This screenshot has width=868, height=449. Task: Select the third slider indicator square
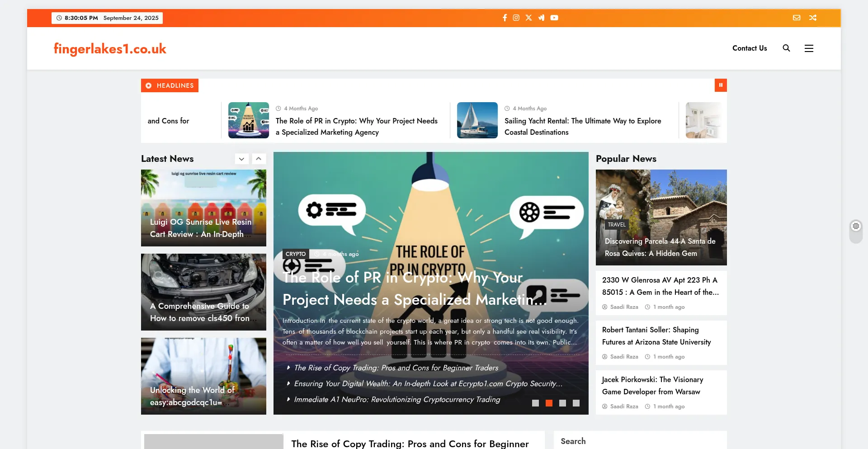(562, 403)
